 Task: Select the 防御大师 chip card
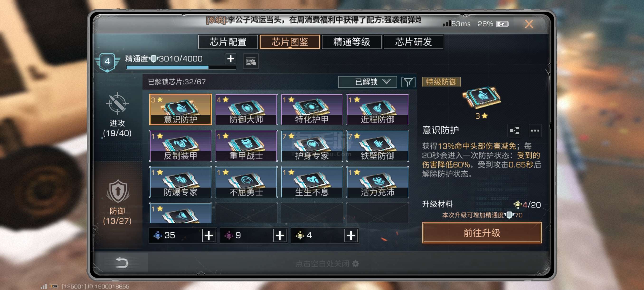pos(246,110)
